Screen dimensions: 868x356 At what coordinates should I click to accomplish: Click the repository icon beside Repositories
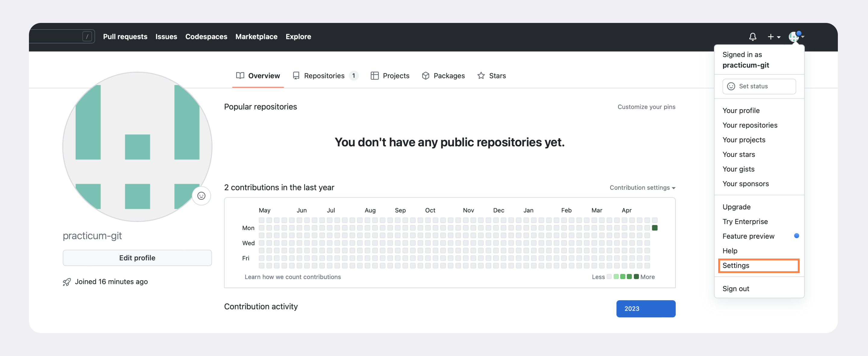[296, 76]
